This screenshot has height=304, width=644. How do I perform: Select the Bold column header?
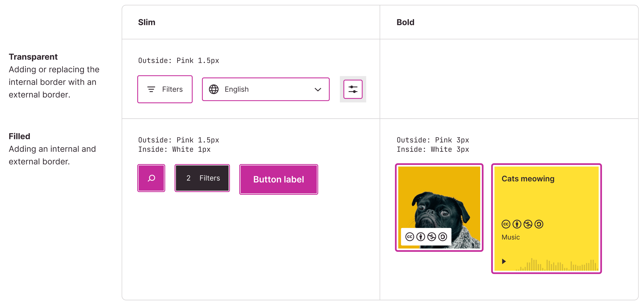point(405,22)
